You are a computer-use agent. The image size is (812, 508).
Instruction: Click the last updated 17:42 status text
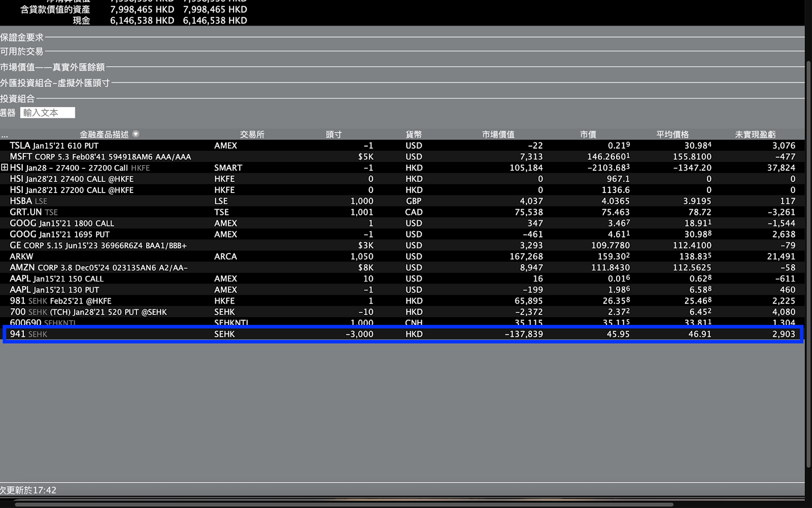(28, 490)
